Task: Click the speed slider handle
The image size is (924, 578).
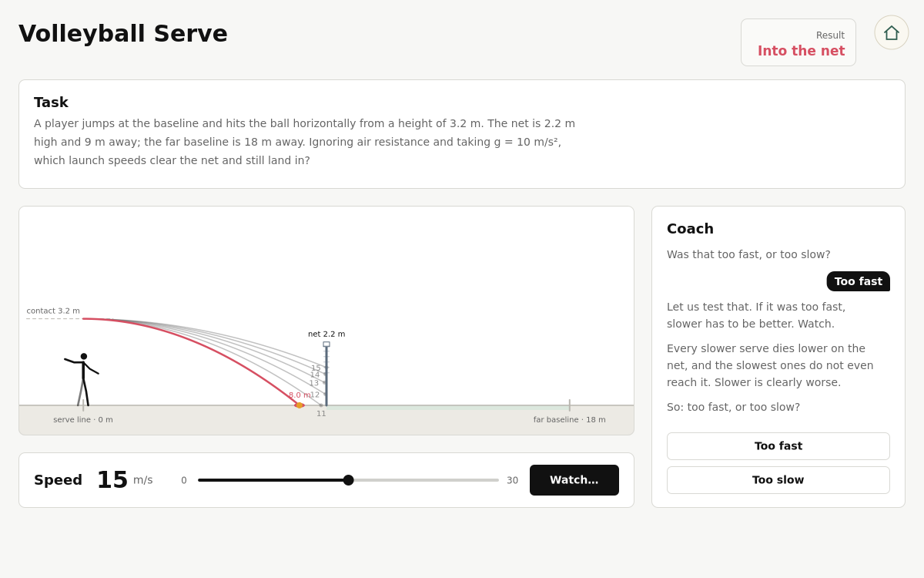Action: point(348,480)
